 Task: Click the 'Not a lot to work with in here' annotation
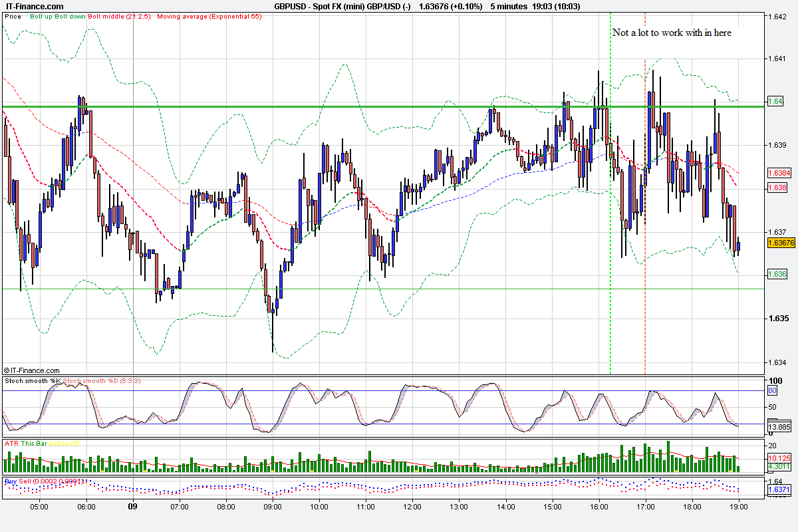pos(672,33)
